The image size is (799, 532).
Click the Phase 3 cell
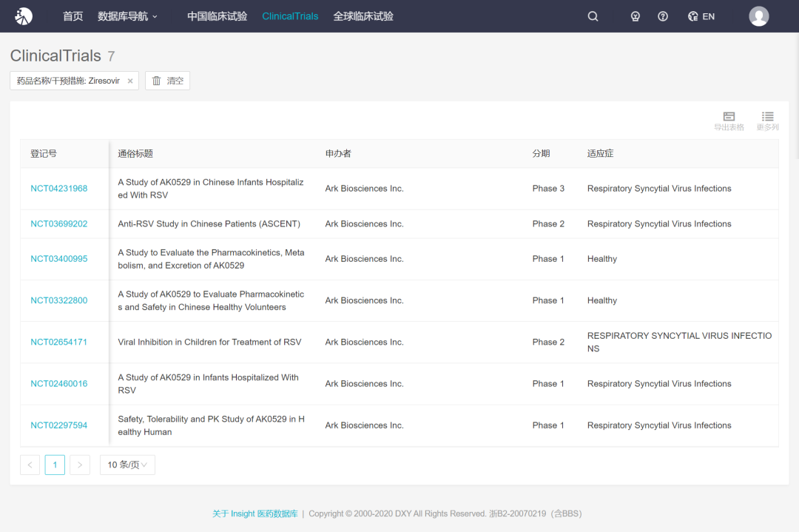548,189
